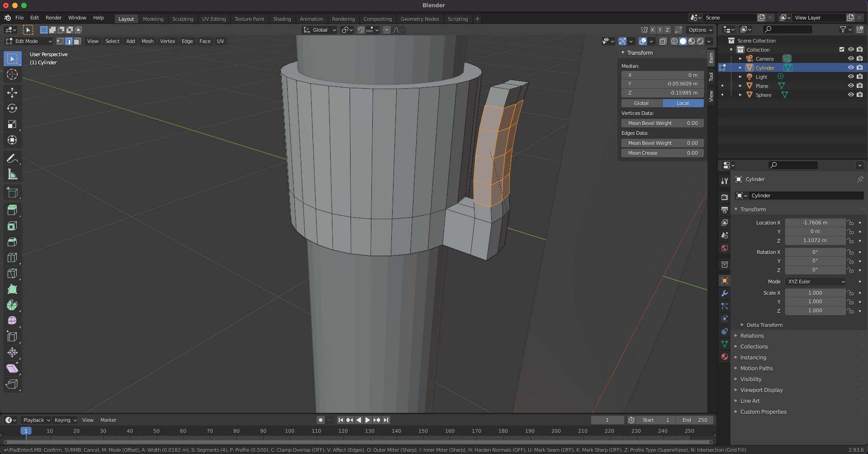Image resolution: width=868 pixels, height=454 pixels.
Task: Choose the Measure tool
Action: 12,175
